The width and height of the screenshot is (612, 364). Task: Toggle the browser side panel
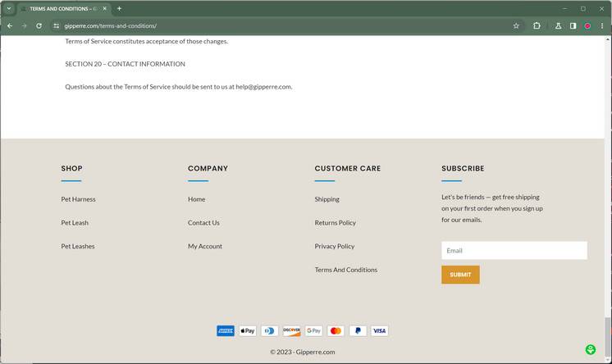point(573,25)
